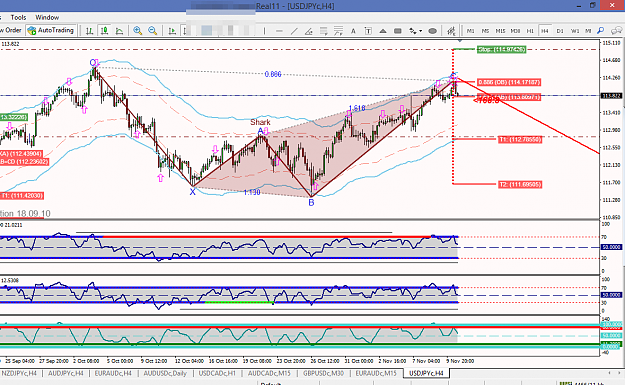Select the horizontal line drawing tool

click(x=279, y=31)
